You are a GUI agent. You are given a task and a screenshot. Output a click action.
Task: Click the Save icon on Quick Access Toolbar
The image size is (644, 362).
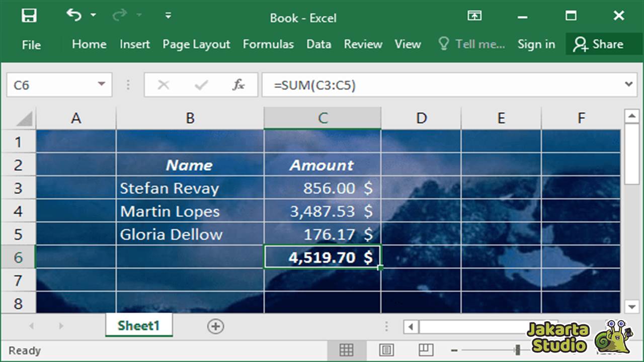(29, 15)
